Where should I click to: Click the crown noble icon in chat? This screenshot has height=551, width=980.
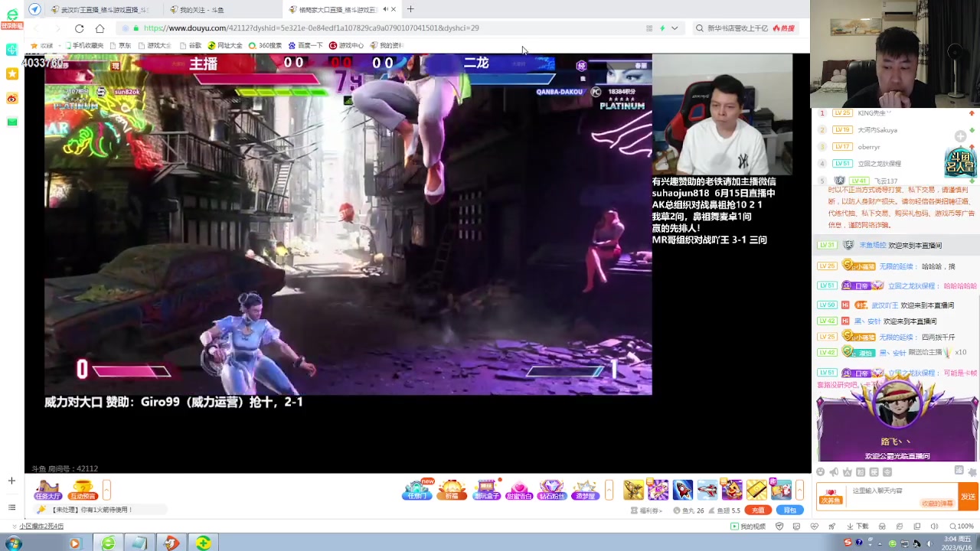point(848,472)
